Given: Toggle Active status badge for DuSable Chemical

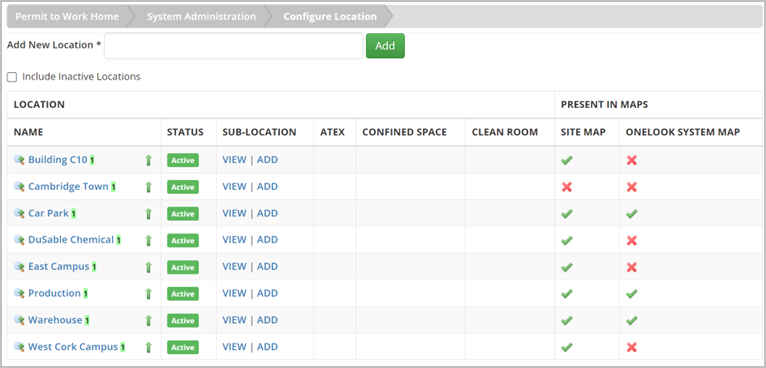Looking at the screenshot, I should (183, 240).
